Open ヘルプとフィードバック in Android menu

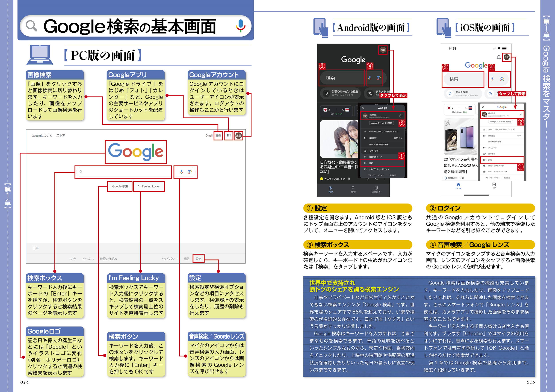[382, 169]
